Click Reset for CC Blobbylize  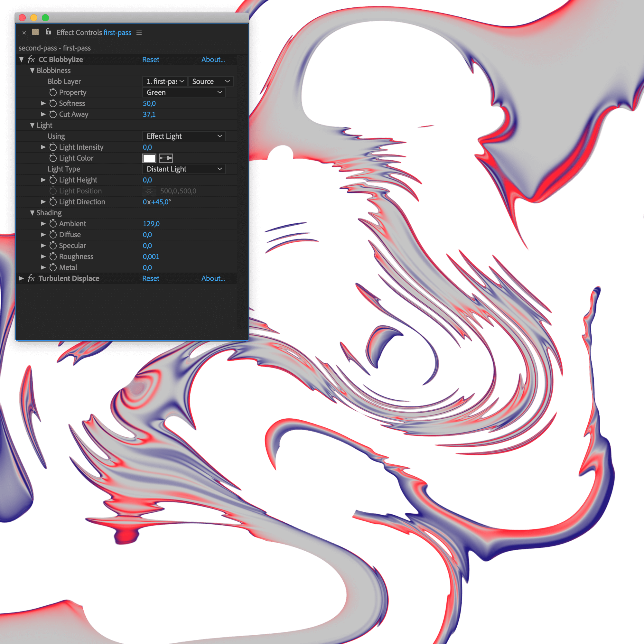[x=151, y=60]
